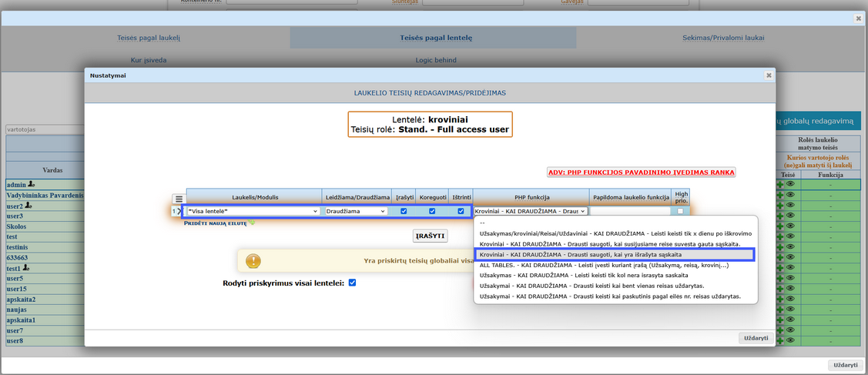Toggle the Ištrinti checkbox in row 1

pos(461,211)
